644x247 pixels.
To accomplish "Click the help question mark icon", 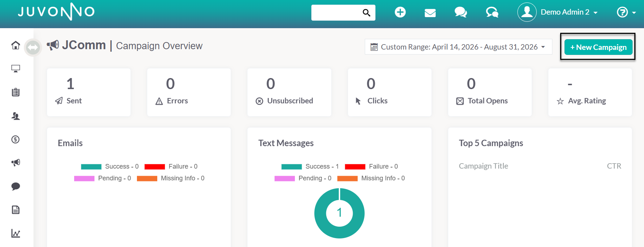I will pos(622,12).
